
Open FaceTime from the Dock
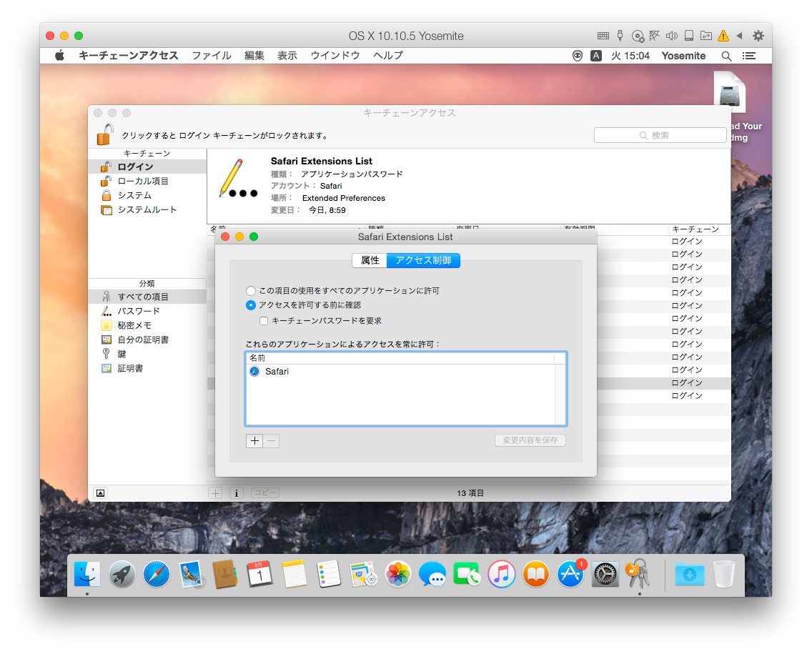click(x=467, y=574)
